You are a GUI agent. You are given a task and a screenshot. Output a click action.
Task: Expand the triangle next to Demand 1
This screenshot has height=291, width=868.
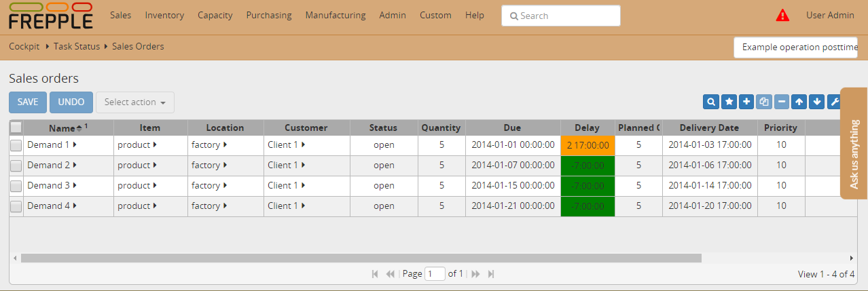(75, 144)
